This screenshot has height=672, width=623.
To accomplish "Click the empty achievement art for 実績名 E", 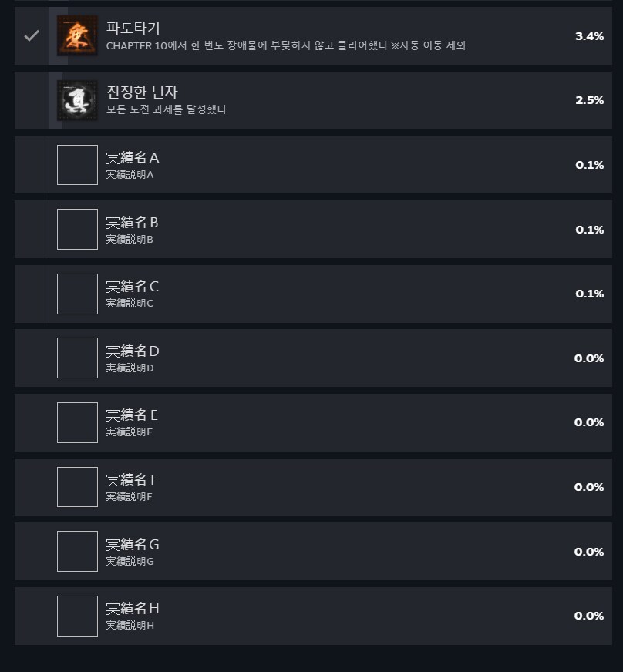I will tap(77, 422).
